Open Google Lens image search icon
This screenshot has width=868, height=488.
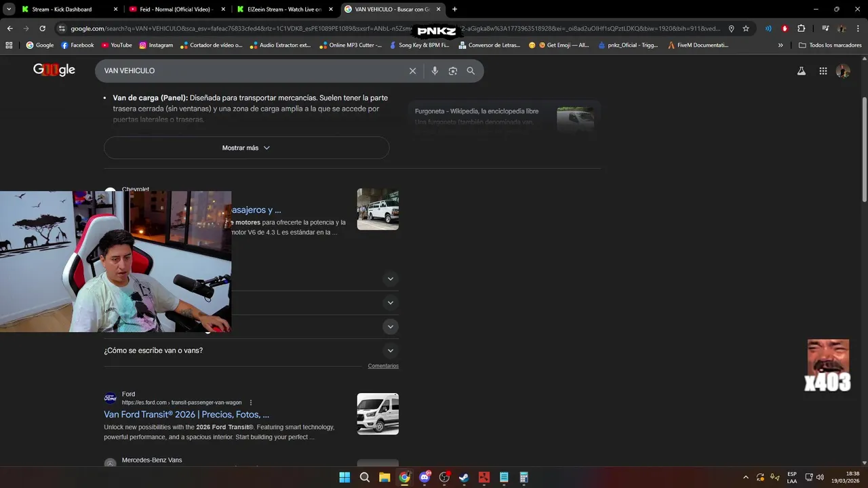(453, 71)
